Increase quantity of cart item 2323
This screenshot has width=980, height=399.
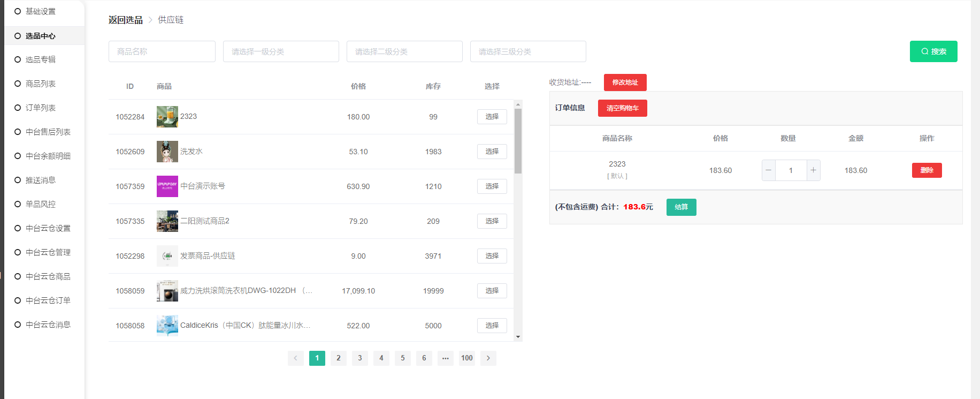[x=813, y=170]
